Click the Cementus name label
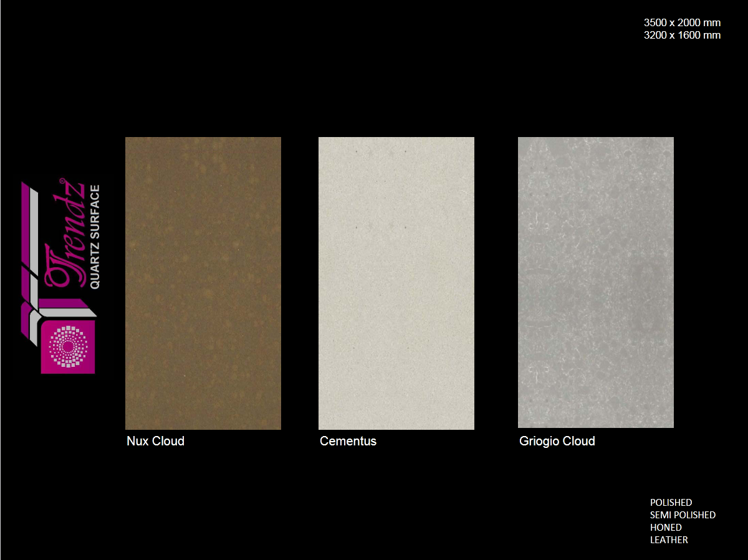Screen dimensions: 748x560 pyautogui.click(x=348, y=441)
